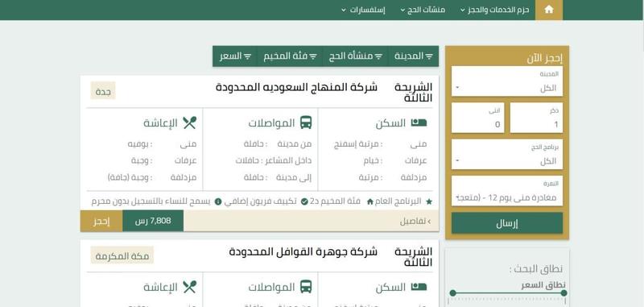Sort results by السعر
The height and width of the screenshot is (307, 644).
235,56
